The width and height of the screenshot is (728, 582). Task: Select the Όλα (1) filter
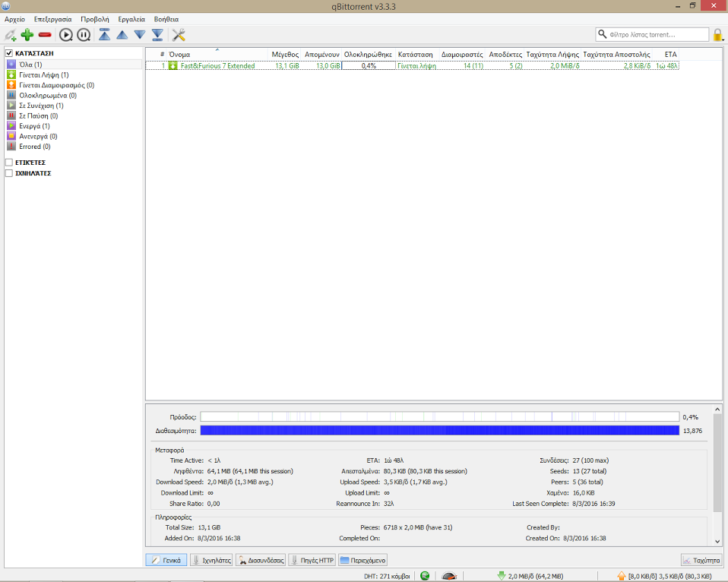[74, 65]
